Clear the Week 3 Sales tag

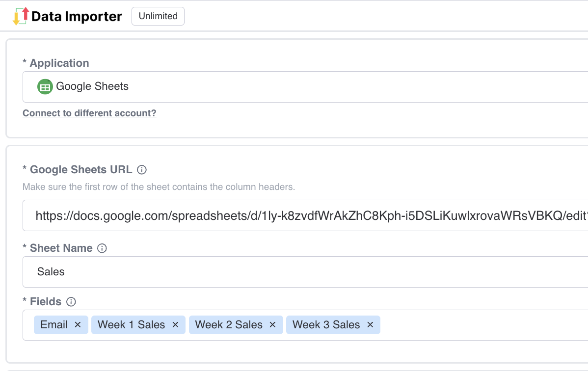(370, 324)
